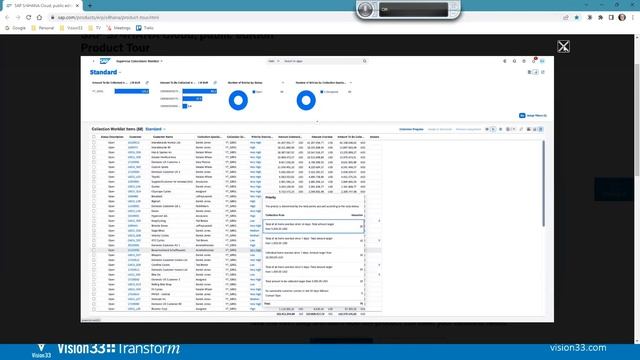This screenshot has height=360, width=640.
Task: Open a new browser tab
Action: 90,6
